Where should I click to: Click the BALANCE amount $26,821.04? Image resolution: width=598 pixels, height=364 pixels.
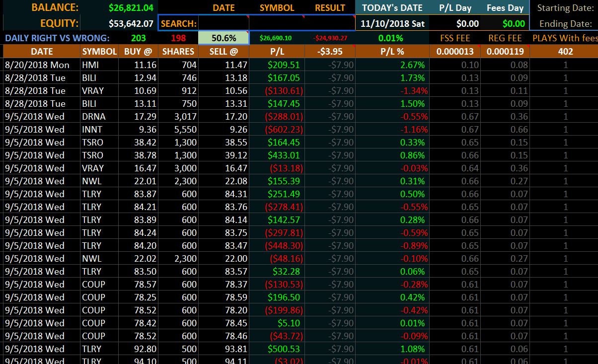click(x=131, y=7)
